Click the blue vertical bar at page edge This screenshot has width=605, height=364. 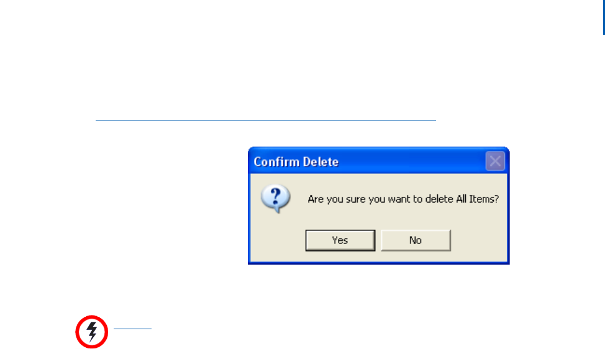[604, 17]
